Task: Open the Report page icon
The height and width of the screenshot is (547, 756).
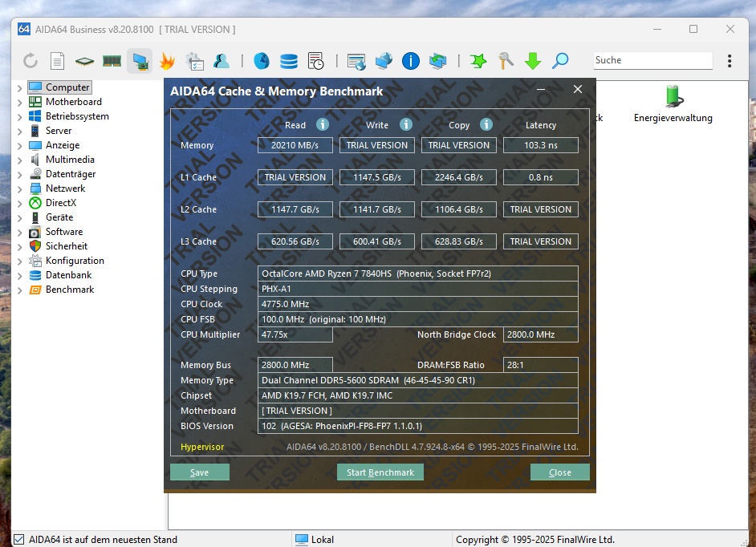Action: click(57, 61)
